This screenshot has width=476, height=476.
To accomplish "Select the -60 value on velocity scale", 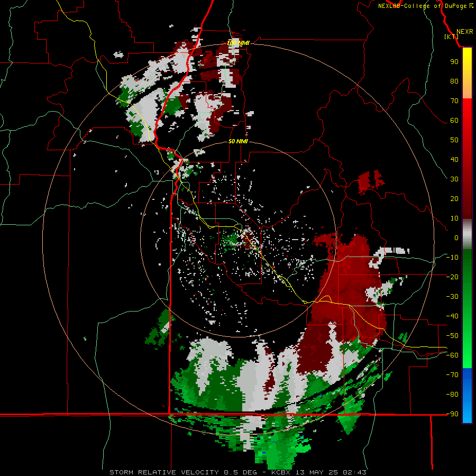I will tap(452, 355).
